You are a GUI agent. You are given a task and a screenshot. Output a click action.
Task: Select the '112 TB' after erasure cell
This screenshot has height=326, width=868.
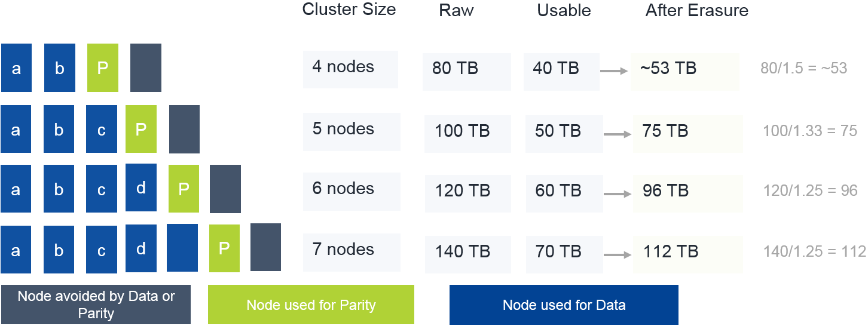[x=688, y=253]
